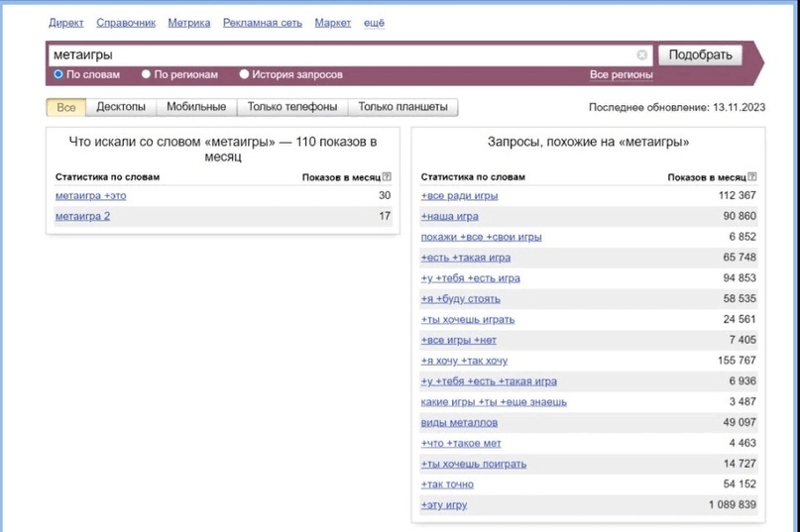Screen dimensions: 800x532
Task: Switch to the Все device tab
Action: click(x=65, y=107)
